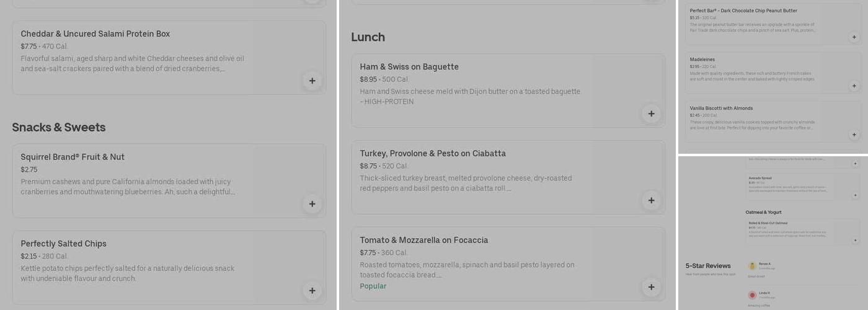Open Renee A's reviewer avatar

752,266
